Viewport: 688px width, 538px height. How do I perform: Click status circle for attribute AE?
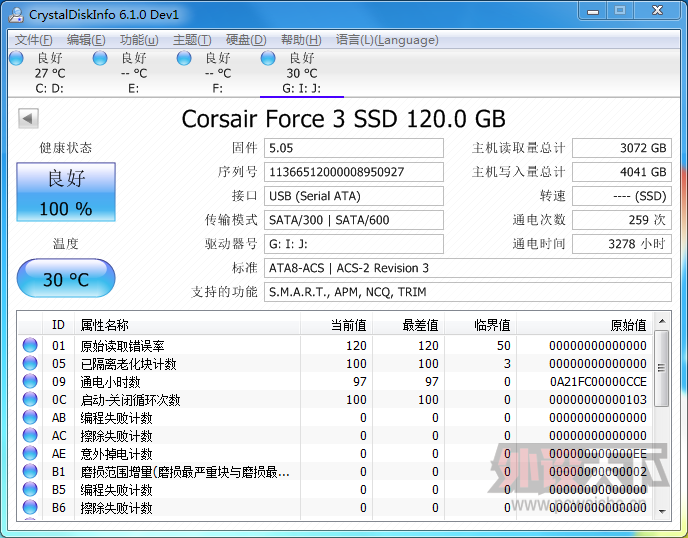pyautogui.click(x=30, y=453)
